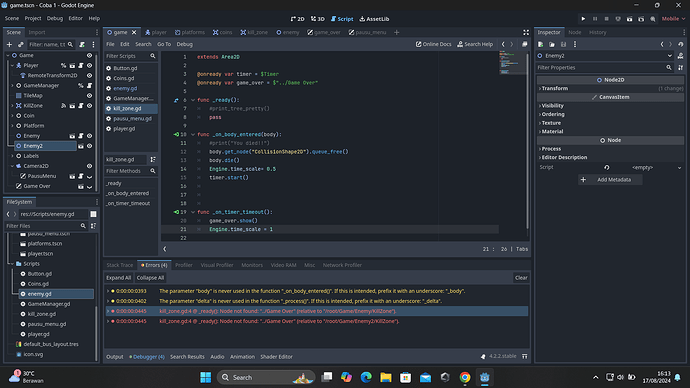Switch to the Node tab beside Inspector

[x=574, y=33]
